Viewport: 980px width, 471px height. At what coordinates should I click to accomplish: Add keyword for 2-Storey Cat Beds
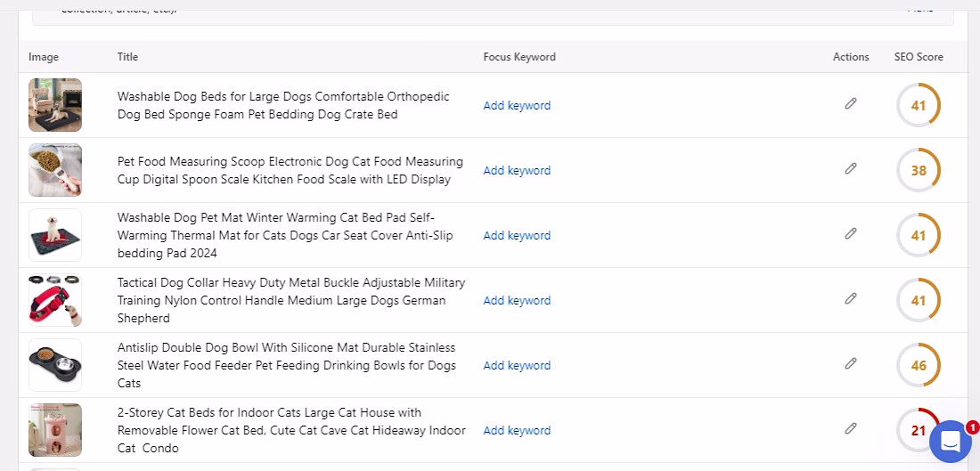tap(517, 430)
